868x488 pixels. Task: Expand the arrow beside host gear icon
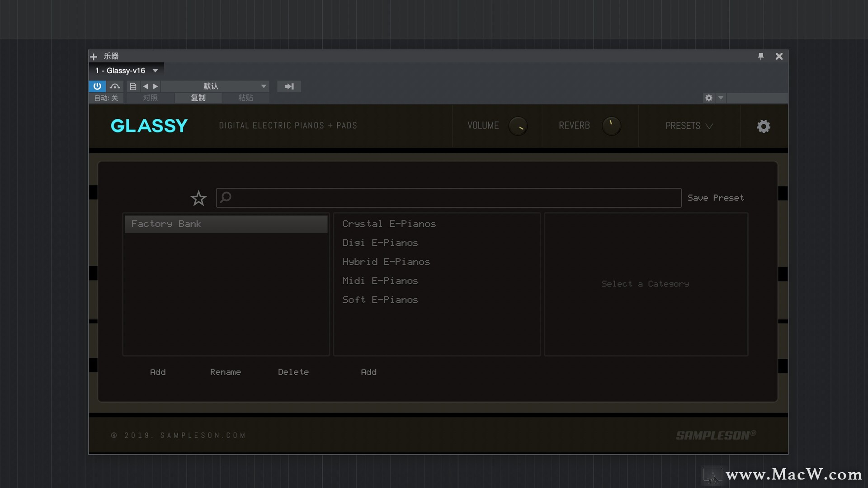coord(721,98)
